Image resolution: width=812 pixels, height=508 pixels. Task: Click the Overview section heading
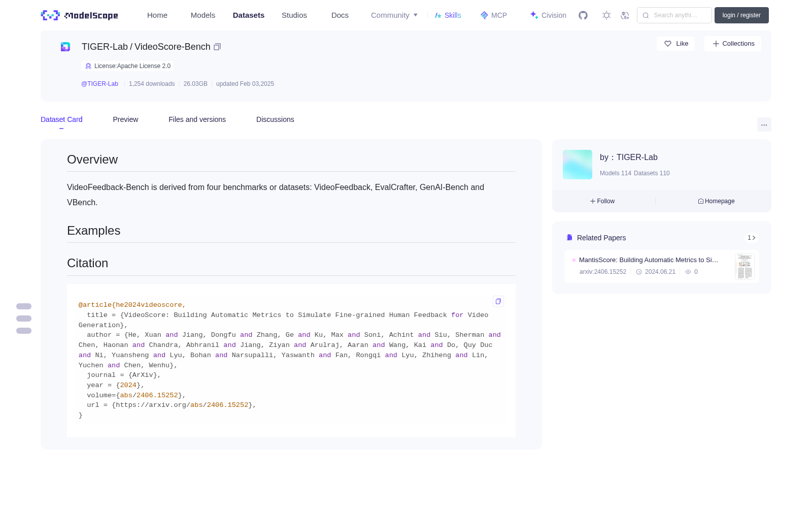coord(92,160)
